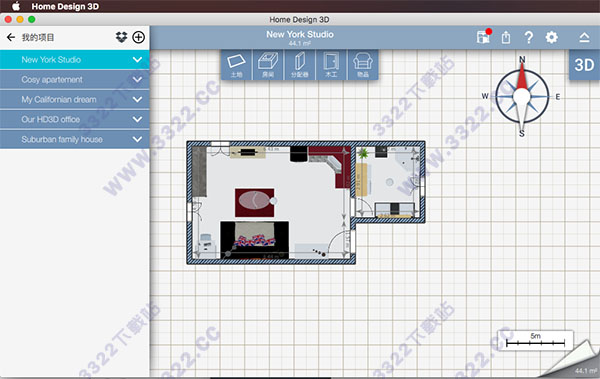Open the Apple menu
Viewport: 600px width, 379px height.
pos(15,6)
